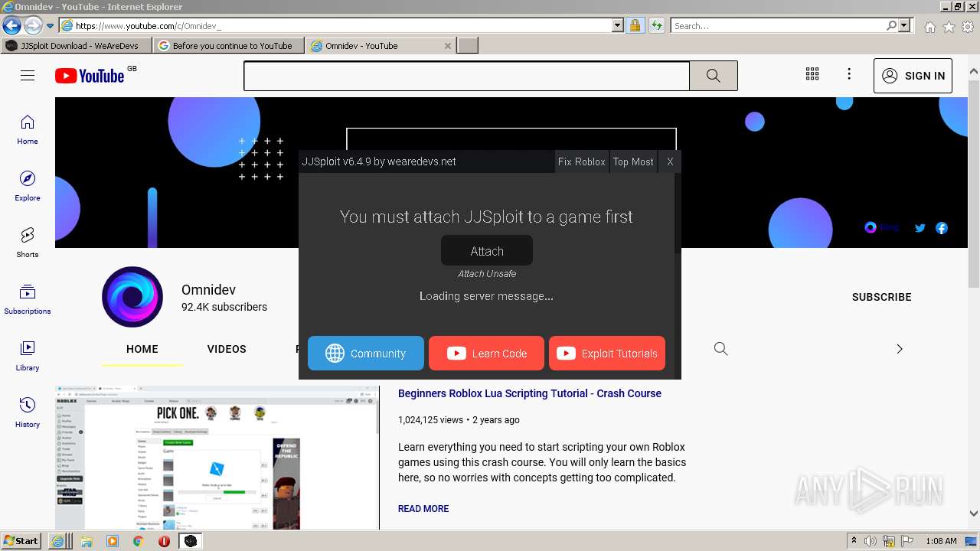Show more channel tabs with right chevron
This screenshot has height=551, width=980.
coord(900,349)
